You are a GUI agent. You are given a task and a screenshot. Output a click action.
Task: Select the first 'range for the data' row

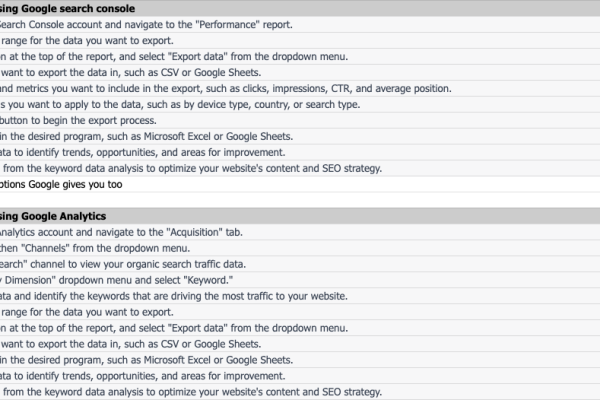300,41
